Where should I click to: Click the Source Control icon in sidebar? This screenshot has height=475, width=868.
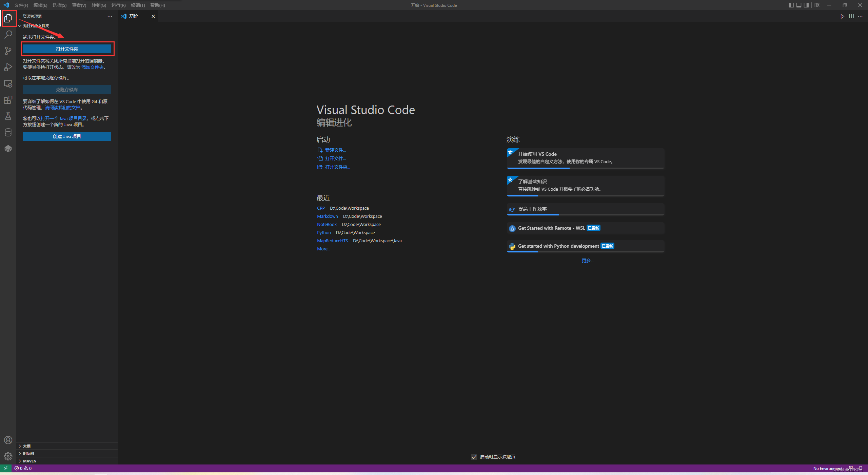[7, 50]
